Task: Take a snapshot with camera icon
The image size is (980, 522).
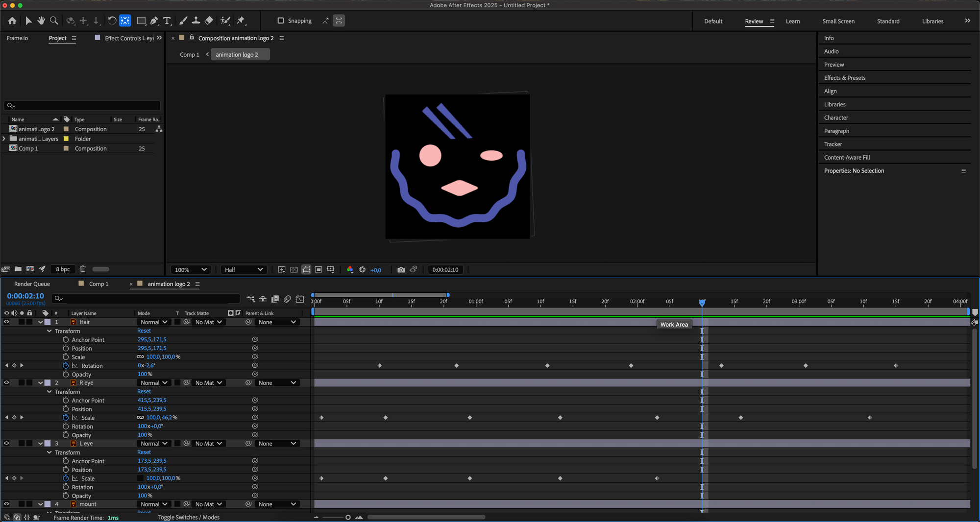Action: (x=401, y=270)
